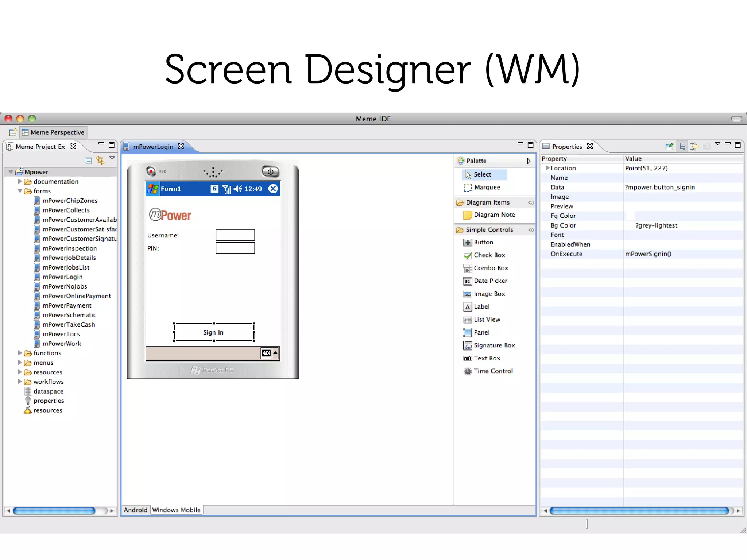747x560 pixels.
Task: Pick the List View palette control
Action: [482, 320]
